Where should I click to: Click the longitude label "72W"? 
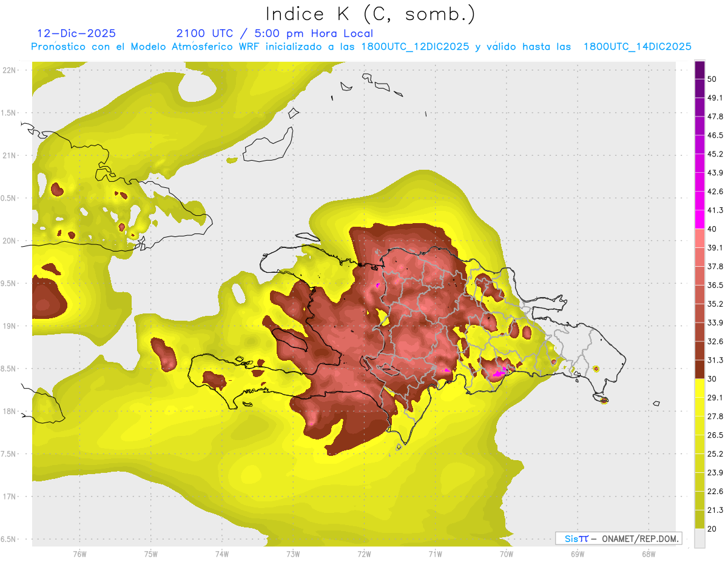pos(364,554)
